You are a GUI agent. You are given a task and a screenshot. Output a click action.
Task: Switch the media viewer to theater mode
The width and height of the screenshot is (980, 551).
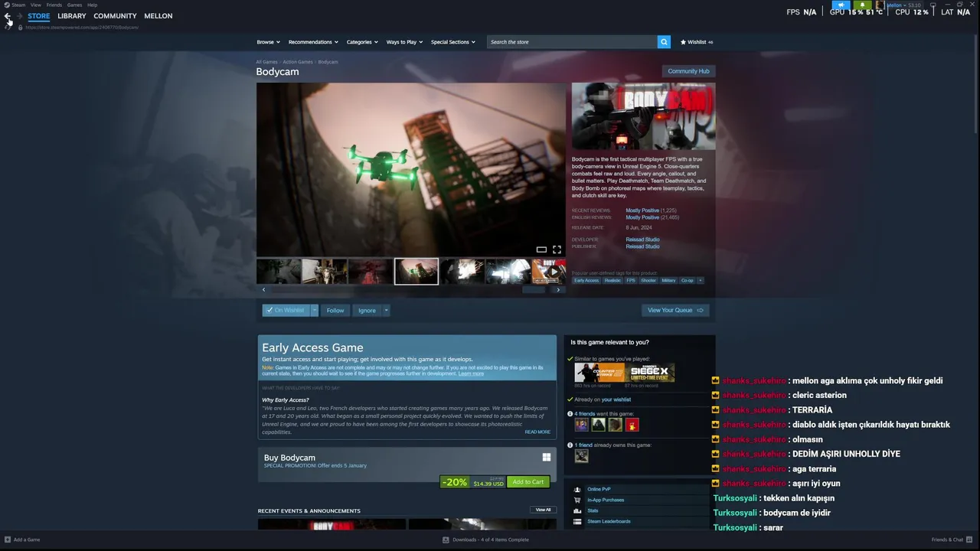click(541, 249)
